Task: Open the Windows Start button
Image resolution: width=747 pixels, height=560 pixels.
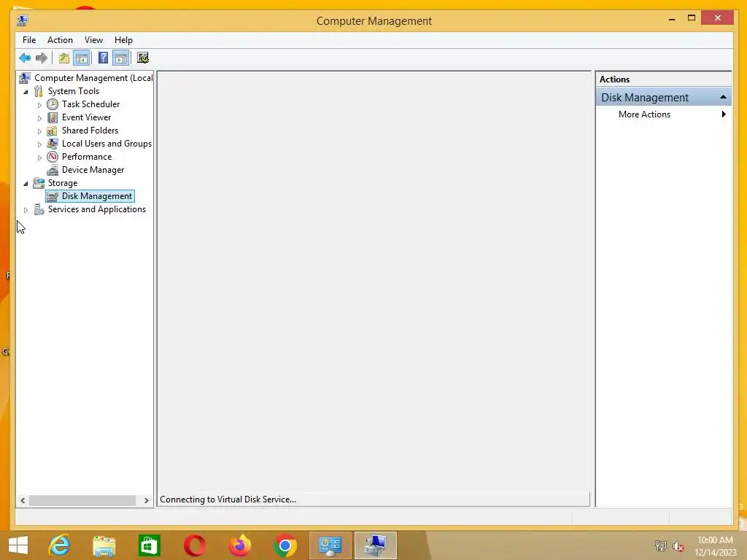Action: [18, 545]
